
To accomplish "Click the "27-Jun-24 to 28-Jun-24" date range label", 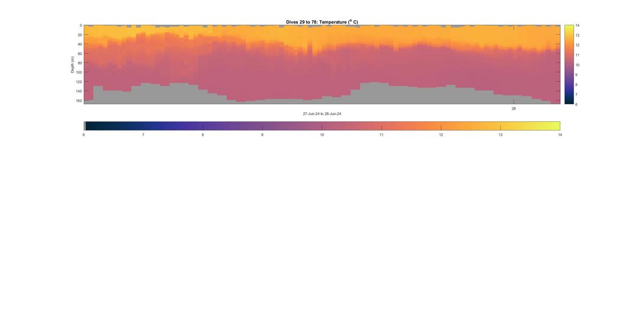I will pyautogui.click(x=322, y=114).
